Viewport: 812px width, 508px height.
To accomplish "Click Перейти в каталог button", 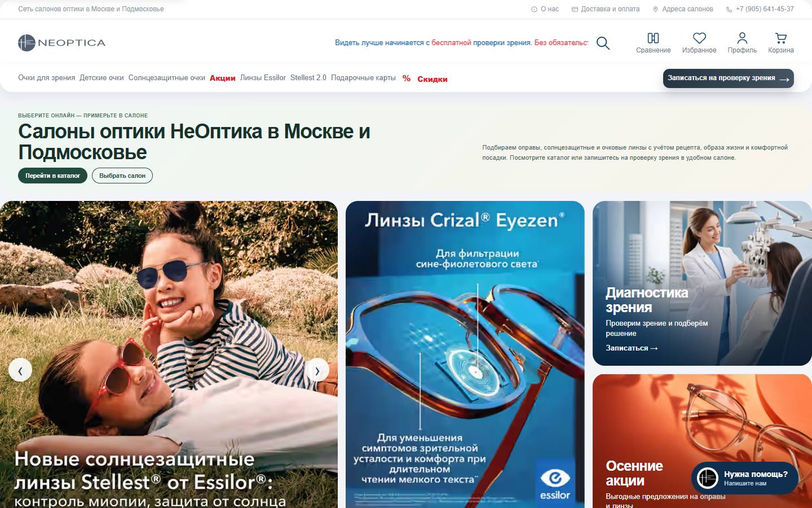I will click(52, 176).
